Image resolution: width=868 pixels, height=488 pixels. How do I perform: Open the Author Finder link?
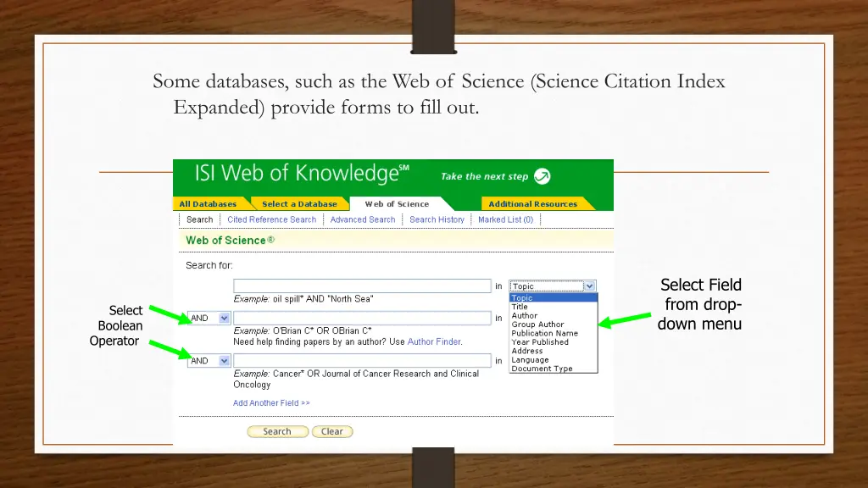[433, 342]
